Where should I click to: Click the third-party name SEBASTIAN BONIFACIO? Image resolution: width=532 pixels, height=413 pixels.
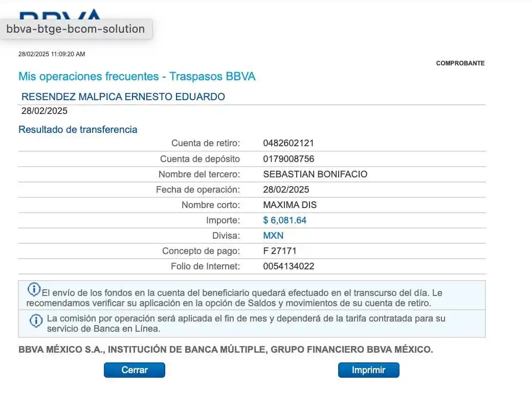pos(315,174)
